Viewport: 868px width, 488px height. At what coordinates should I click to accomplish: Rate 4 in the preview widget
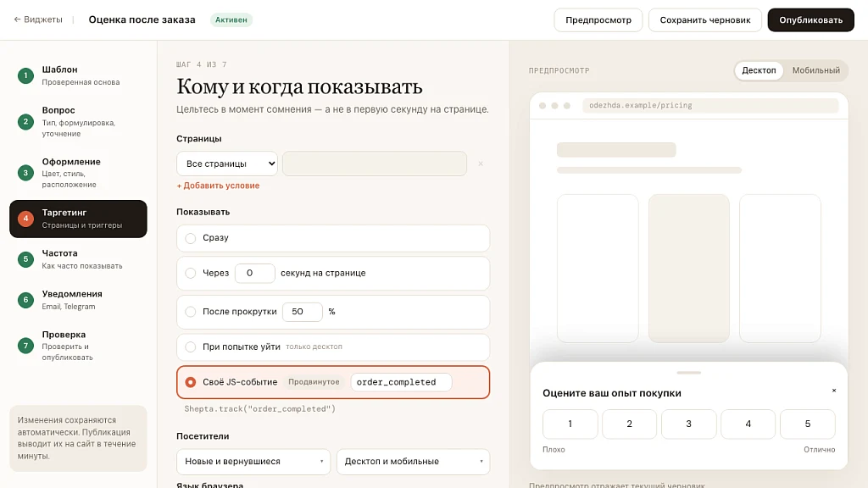(x=748, y=424)
